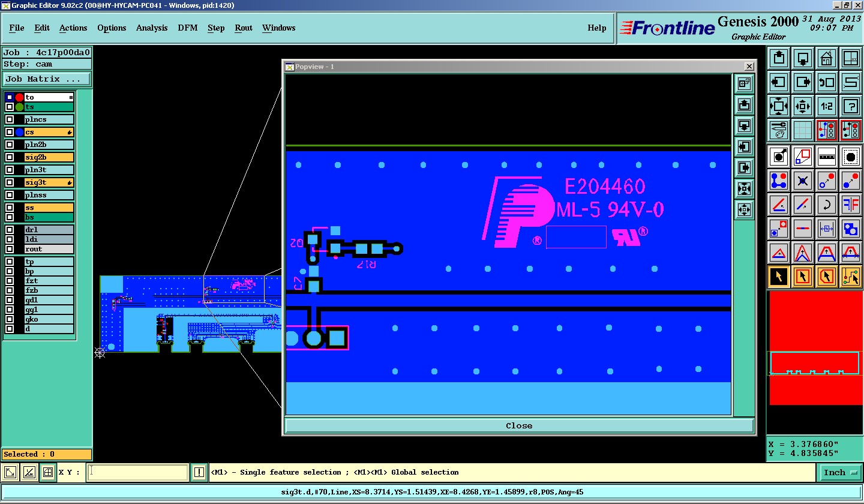Click the blue connected dots net icon
This screenshot has height=504, width=864.
[779, 180]
